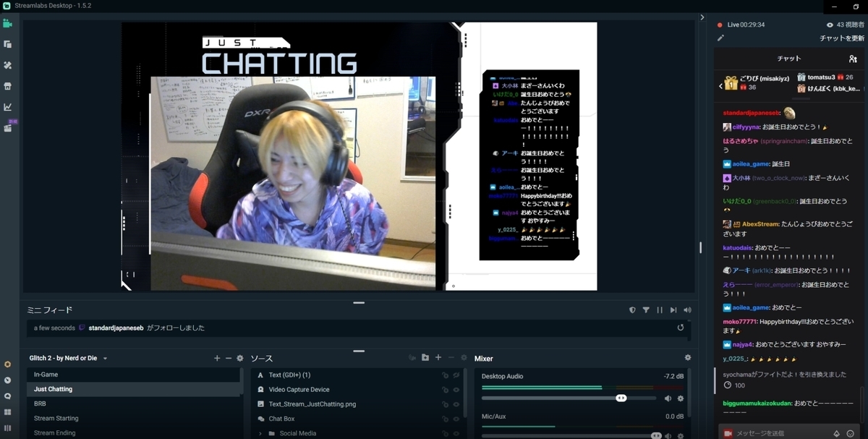Mute the Mic/Aux audio channel
868x439 pixels.
click(668, 435)
